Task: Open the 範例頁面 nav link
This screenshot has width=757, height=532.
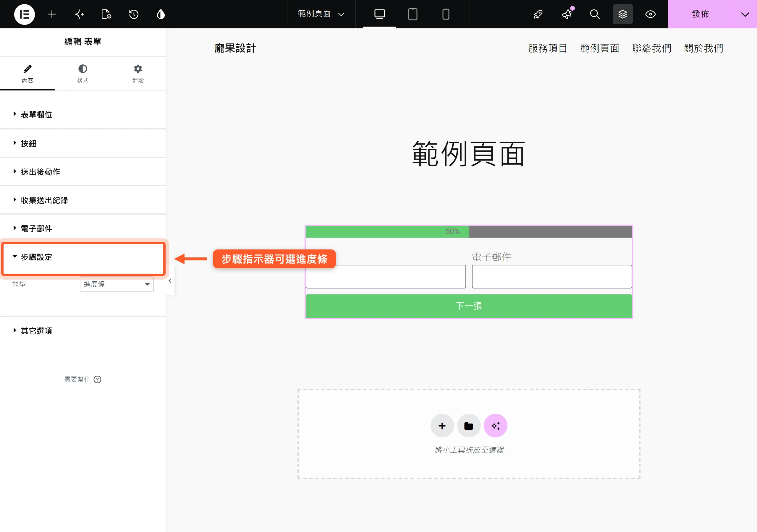Action: click(599, 48)
